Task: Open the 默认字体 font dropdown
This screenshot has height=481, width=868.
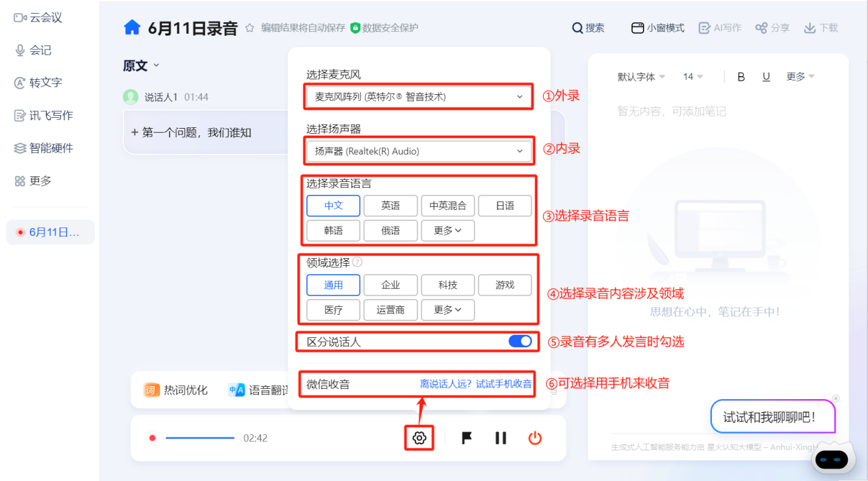Action: (641, 77)
